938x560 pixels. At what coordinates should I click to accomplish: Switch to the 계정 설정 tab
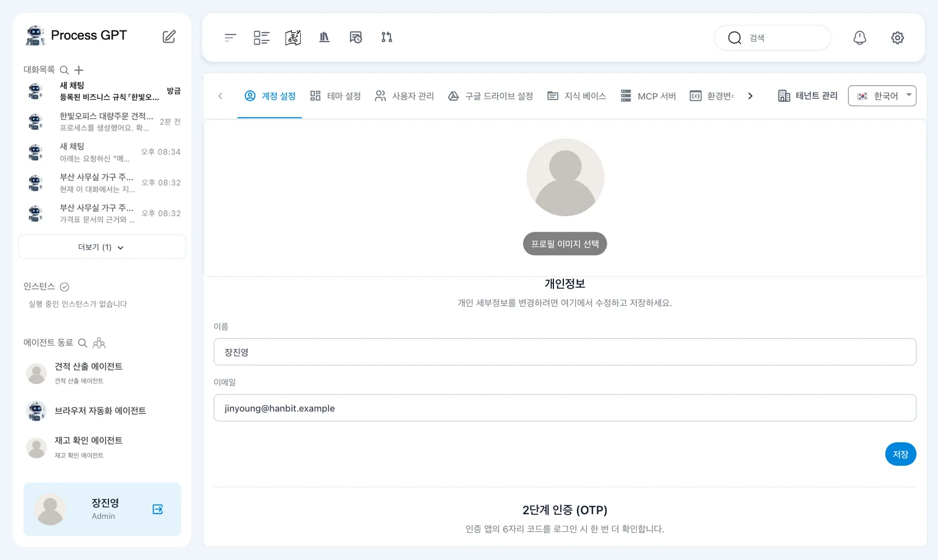point(270,96)
